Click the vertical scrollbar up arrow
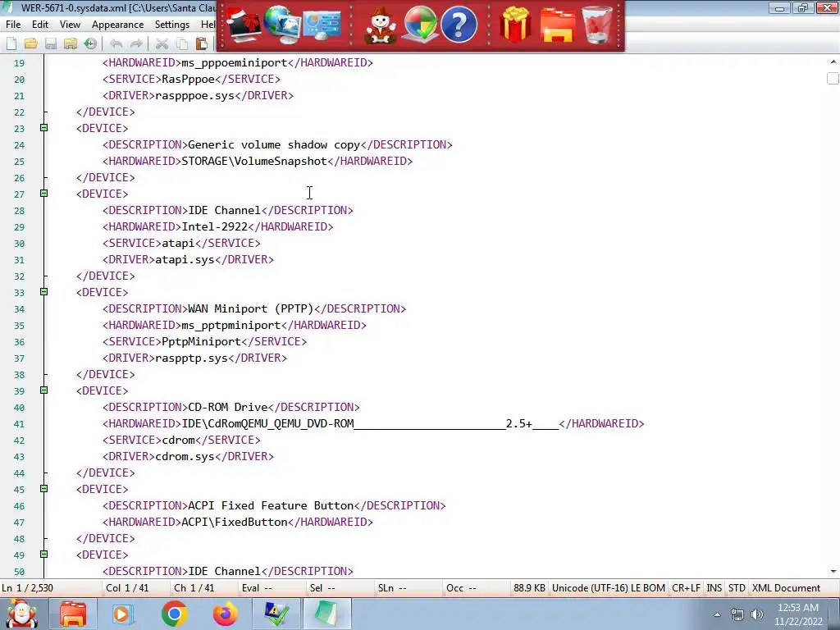The width and height of the screenshot is (840, 630). 833,62
